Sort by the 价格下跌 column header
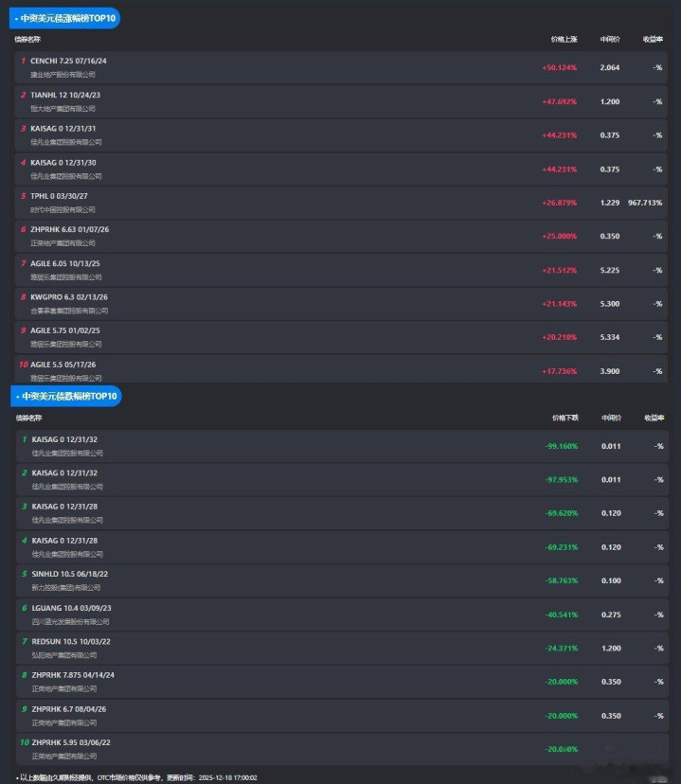This screenshot has height=784, width=681. (565, 418)
